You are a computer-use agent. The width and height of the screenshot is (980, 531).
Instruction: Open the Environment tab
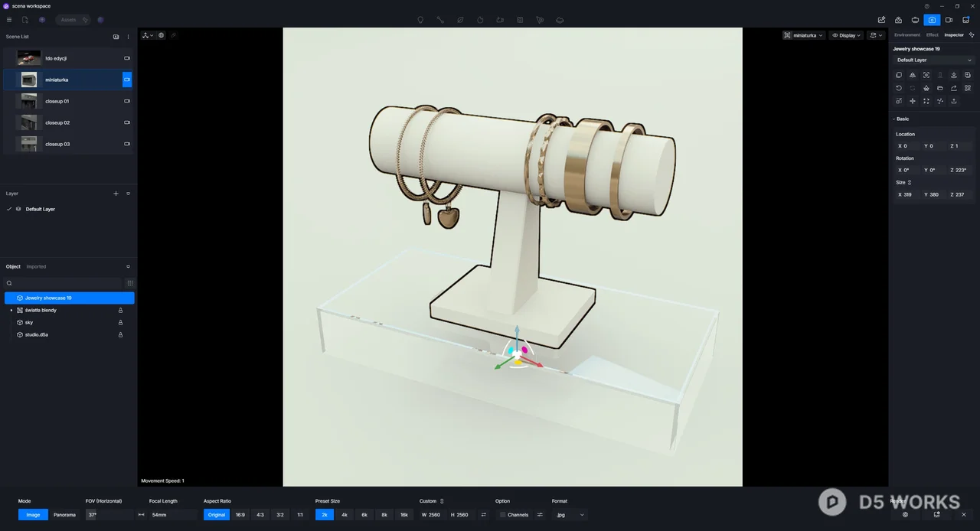[907, 35]
